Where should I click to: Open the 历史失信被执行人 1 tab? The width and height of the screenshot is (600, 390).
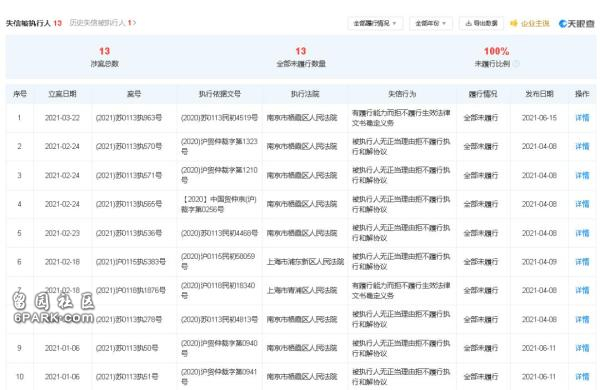(103, 23)
